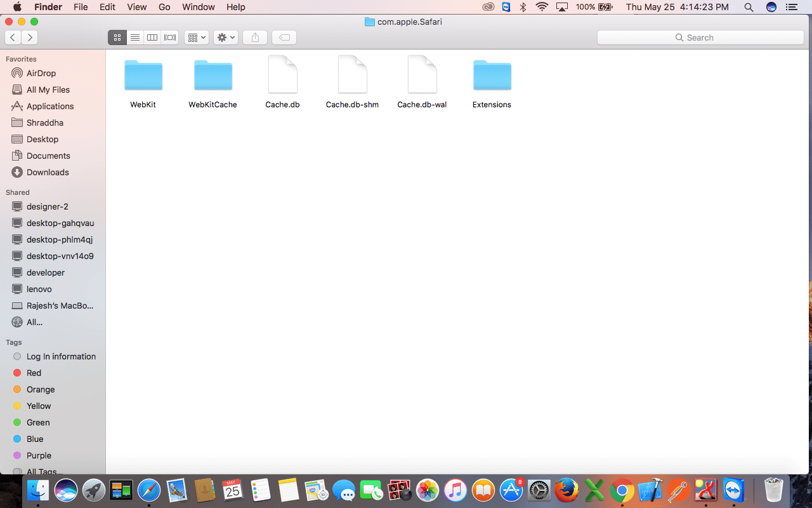812x508 pixels.
Task: Open the item arrangement dropdown
Action: click(197, 37)
